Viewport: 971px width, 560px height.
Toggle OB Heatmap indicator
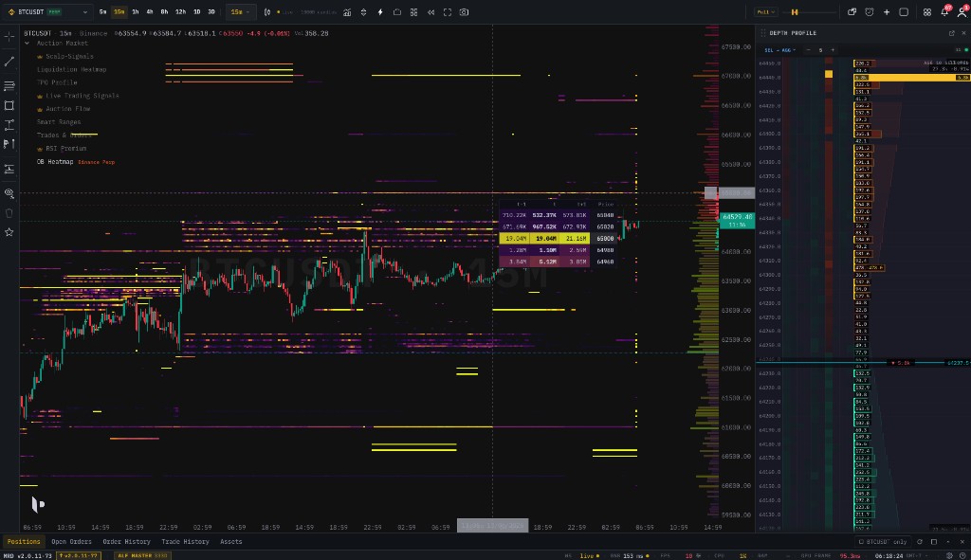(x=55, y=162)
